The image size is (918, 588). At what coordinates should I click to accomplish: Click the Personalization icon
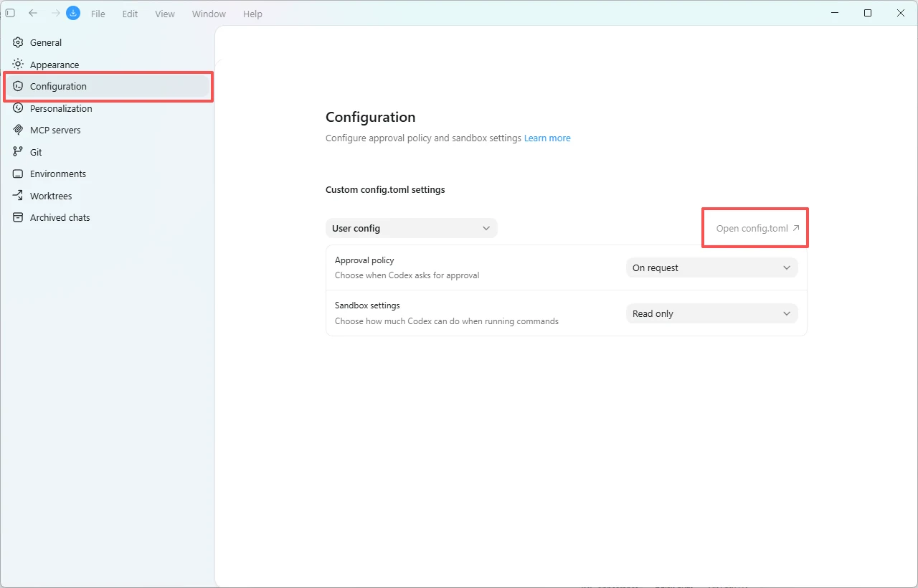coord(18,108)
